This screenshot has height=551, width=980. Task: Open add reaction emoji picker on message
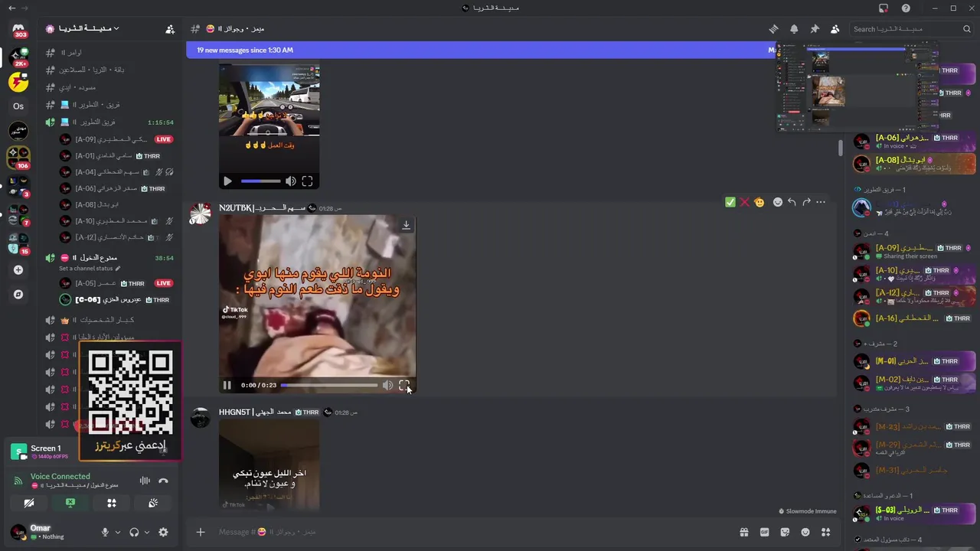(778, 202)
